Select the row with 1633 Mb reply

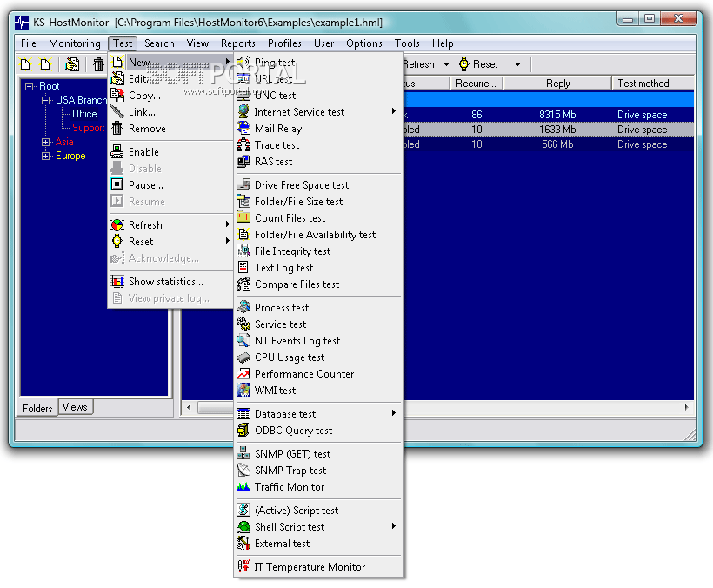tap(549, 129)
